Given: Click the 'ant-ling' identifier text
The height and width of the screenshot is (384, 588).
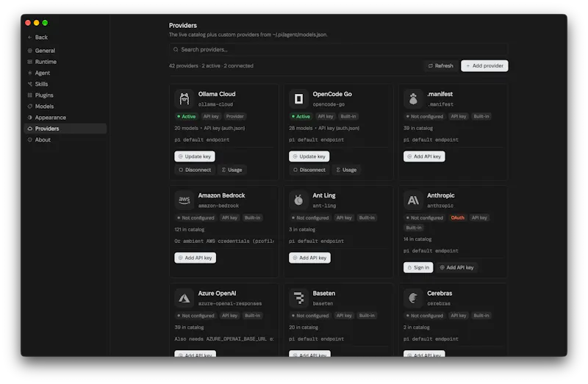Looking at the screenshot, I should (324, 206).
